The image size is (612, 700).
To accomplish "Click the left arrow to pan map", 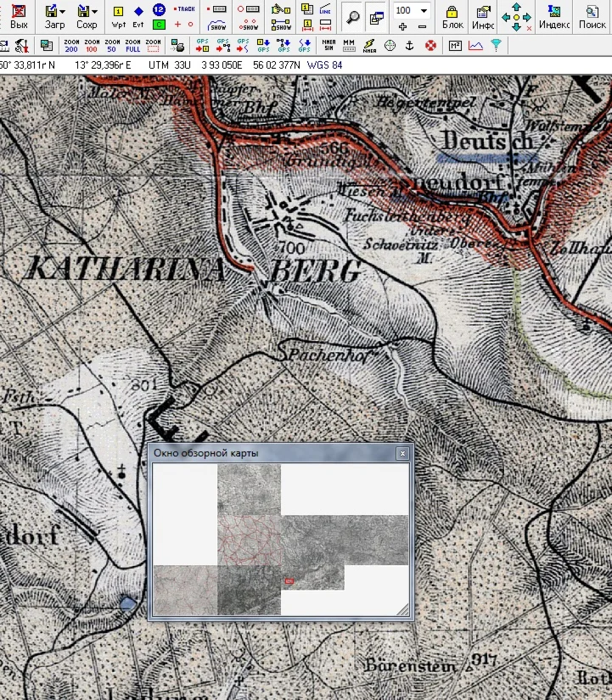I will pos(506,17).
